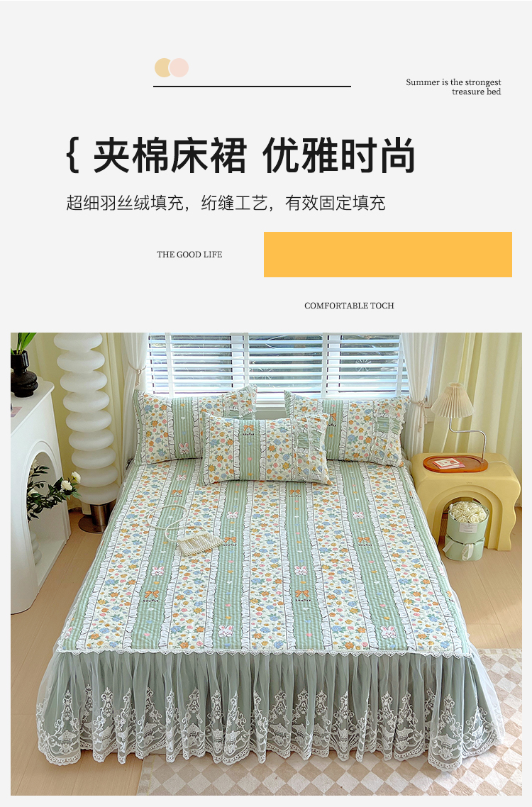Click the pink circle decoration
The image size is (532, 807).
[179, 68]
